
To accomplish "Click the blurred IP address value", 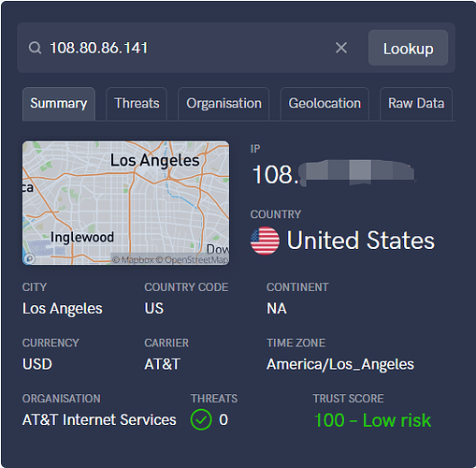I will tap(334, 173).
